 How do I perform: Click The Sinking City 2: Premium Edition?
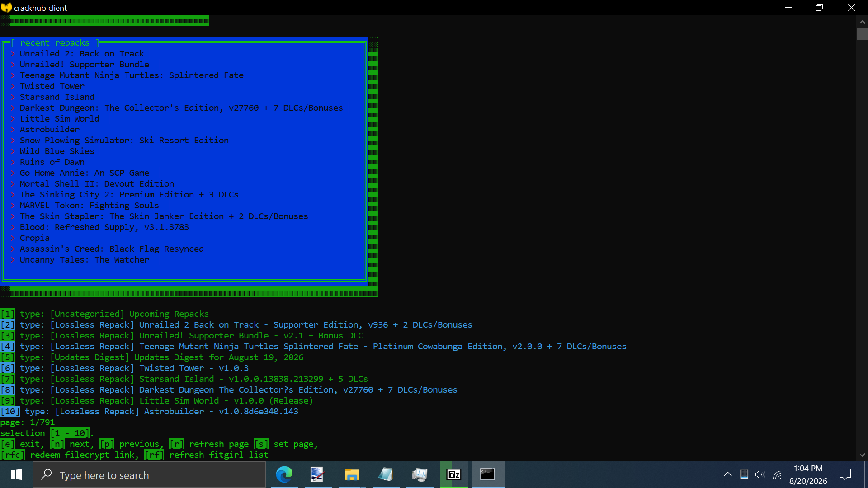(129, 195)
